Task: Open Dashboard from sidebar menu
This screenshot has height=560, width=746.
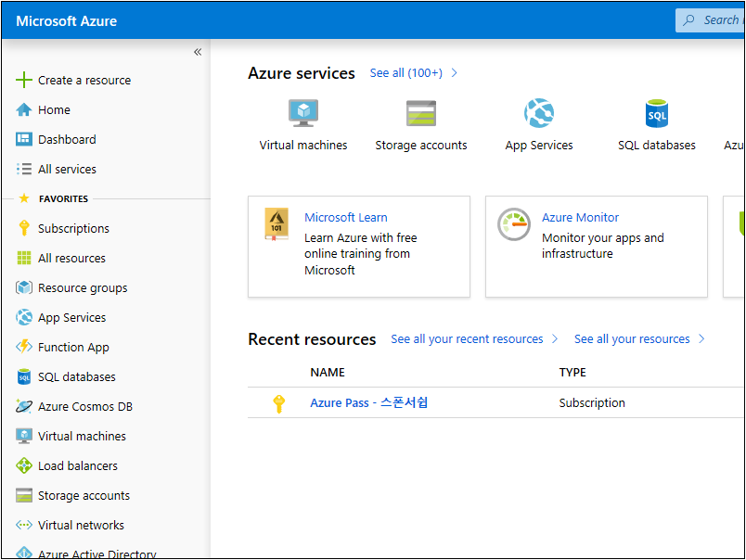Action: tap(67, 139)
